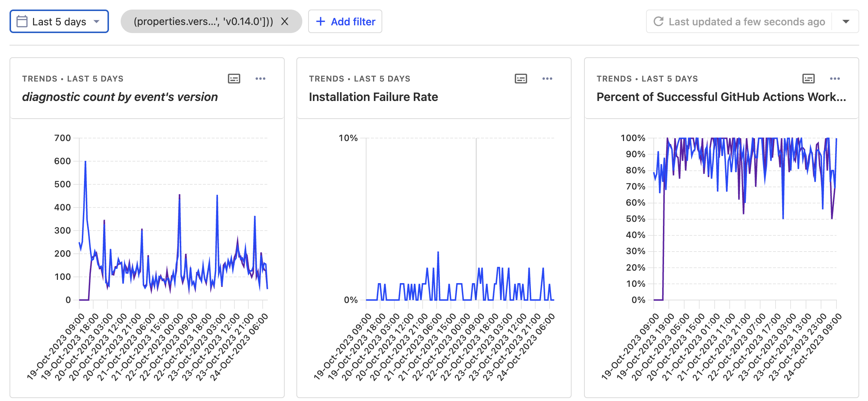
Task: Click the Add filter button
Action: point(345,21)
